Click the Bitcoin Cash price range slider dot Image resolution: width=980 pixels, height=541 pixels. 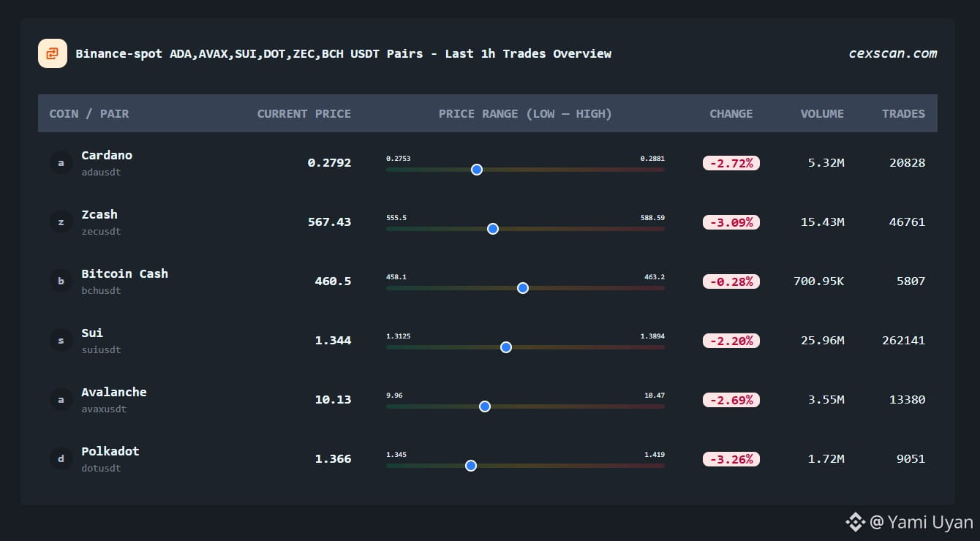pyautogui.click(x=523, y=288)
